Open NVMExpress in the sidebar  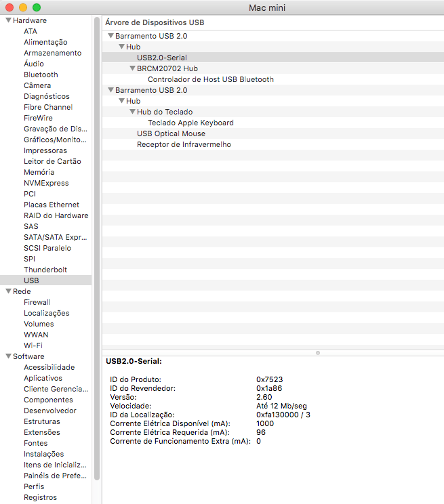click(46, 183)
